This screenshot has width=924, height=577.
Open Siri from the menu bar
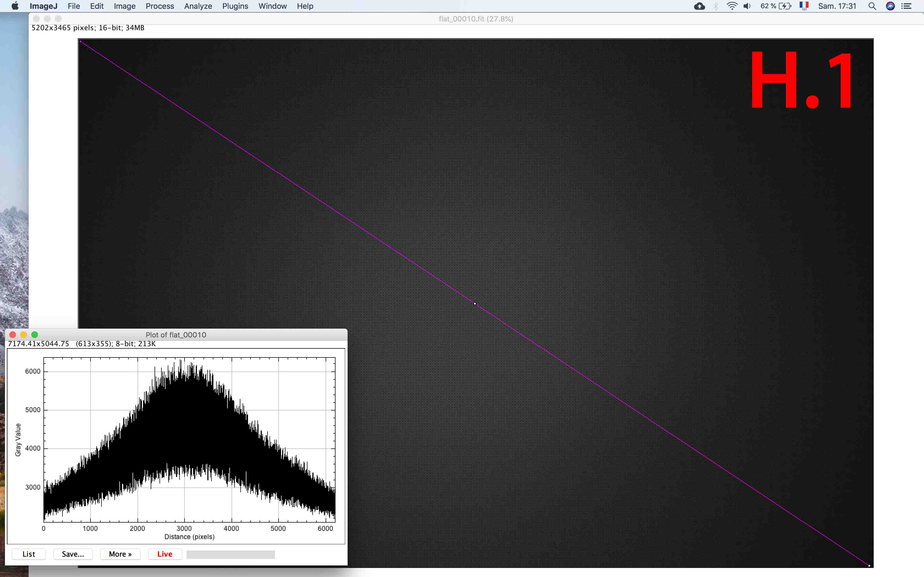(890, 6)
